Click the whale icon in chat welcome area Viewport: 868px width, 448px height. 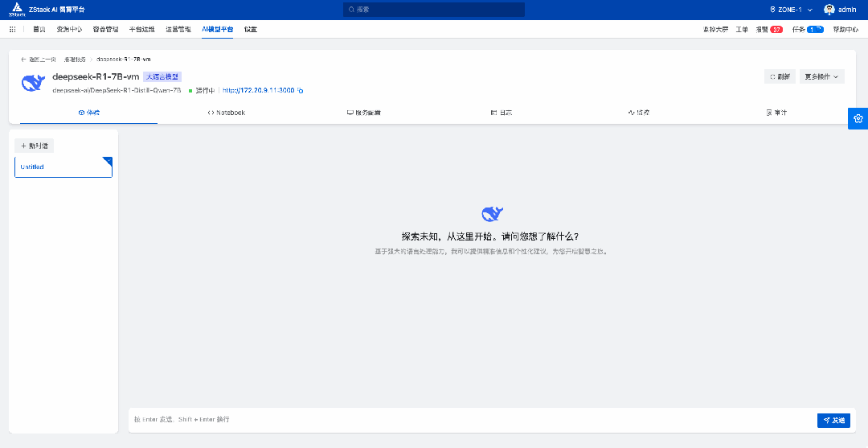click(x=493, y=214)
